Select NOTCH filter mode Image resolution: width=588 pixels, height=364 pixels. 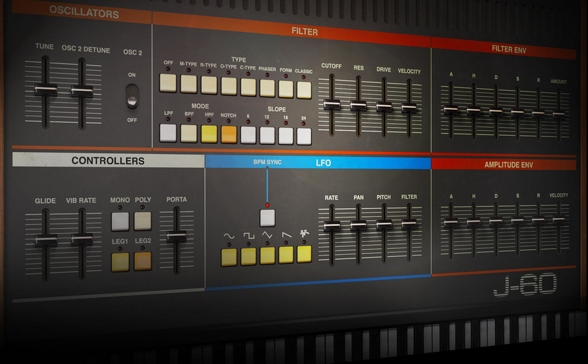click(229, 134)
